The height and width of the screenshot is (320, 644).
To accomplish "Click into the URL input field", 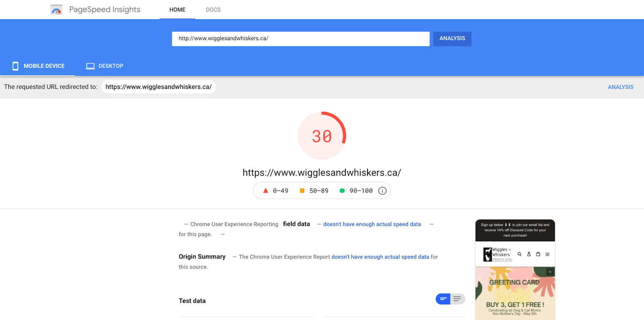I will point(300,39).
